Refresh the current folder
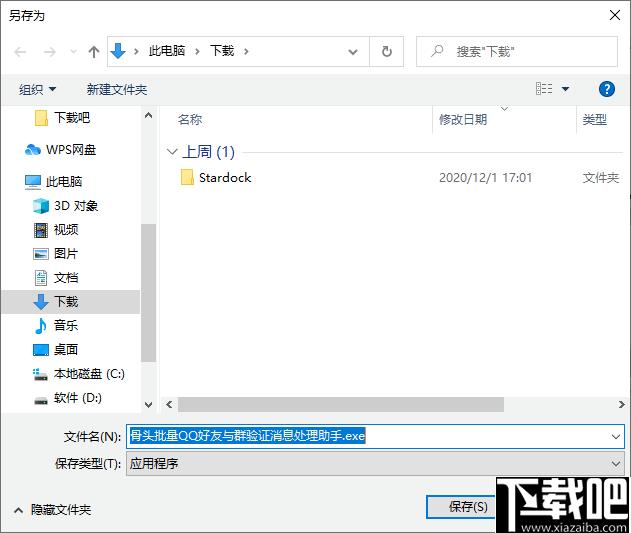The width and height of the screenshot is (631, 533). pyautogui.click(x=386, y=52)
